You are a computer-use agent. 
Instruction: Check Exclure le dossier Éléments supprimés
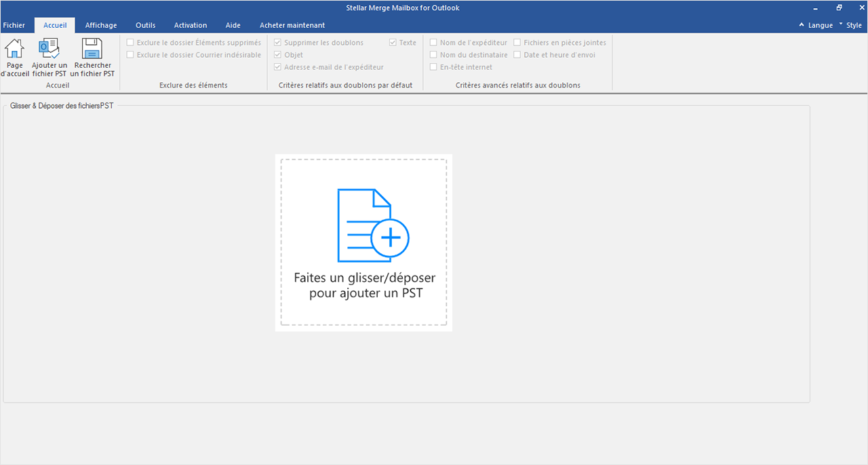tap(130, 43)
